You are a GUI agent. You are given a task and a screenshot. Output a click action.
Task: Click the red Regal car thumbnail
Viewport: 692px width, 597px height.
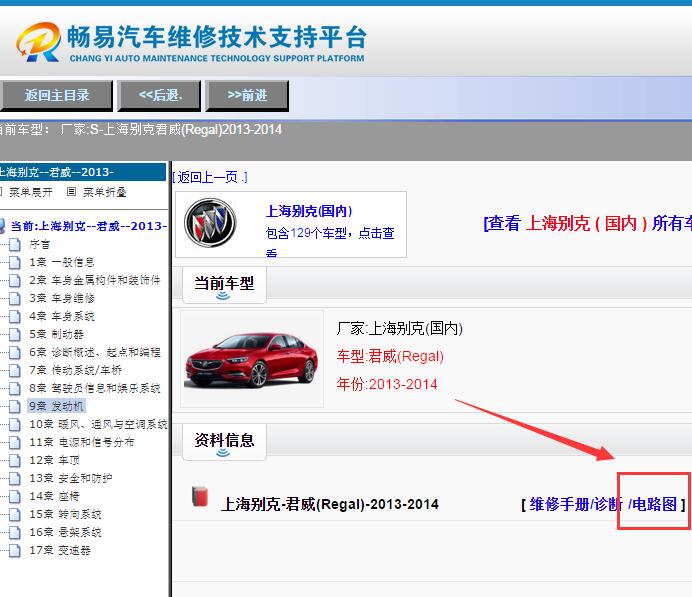tap(252, 359)
